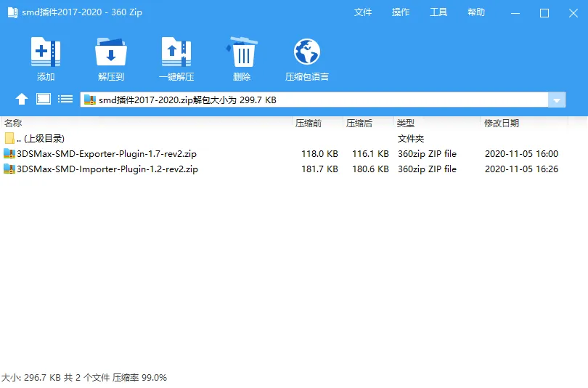Click the 添加 (Add) toolbar icon
588x388 pixels.
(x=46, y=52)
